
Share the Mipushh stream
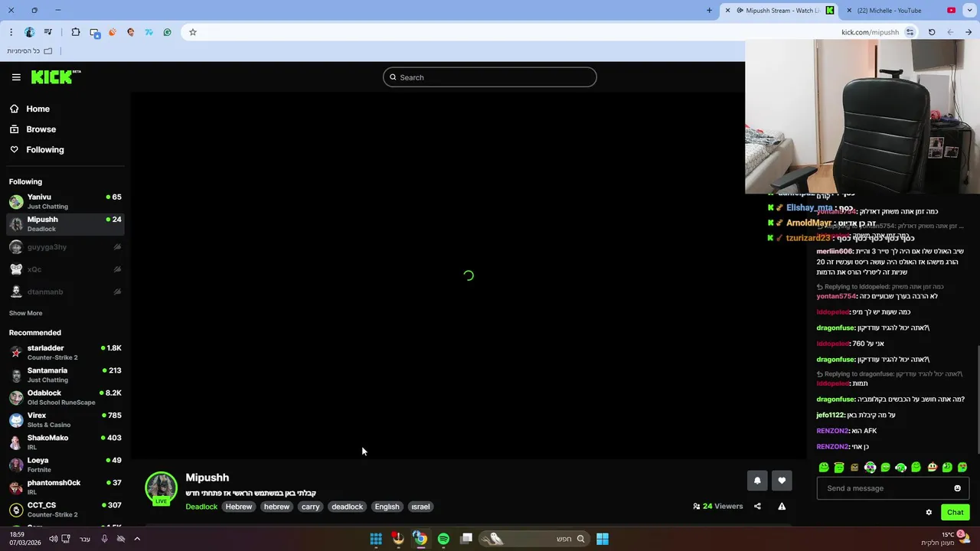coord(757,506)
